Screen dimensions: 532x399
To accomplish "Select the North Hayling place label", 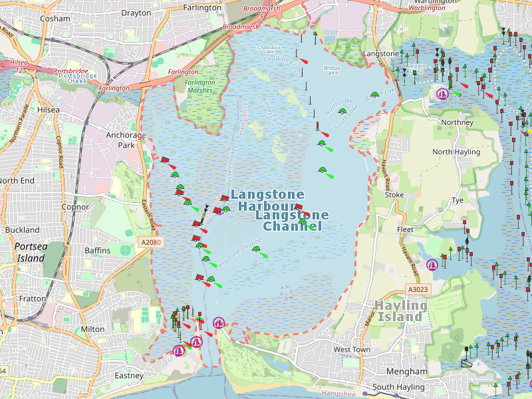I will point(456,152).
